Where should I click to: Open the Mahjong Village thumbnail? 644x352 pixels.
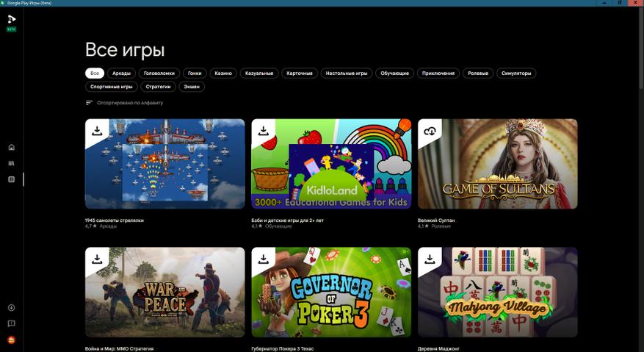click(x=497, y=292)
